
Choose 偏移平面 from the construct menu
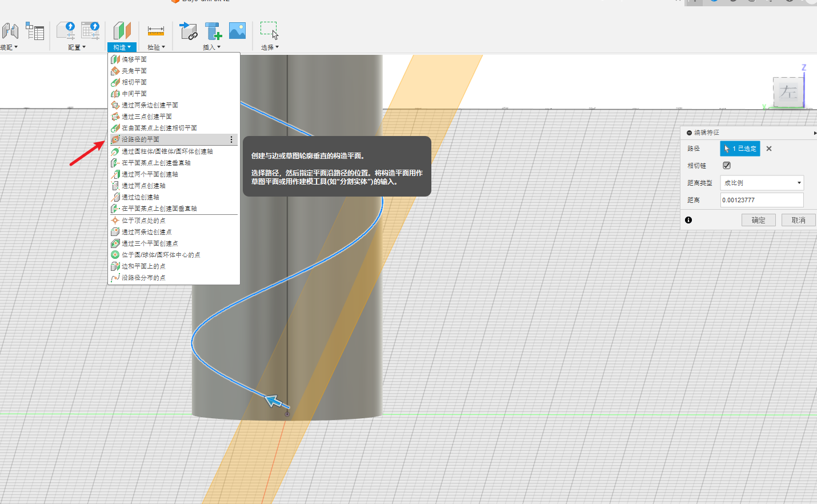pos(134,59)
